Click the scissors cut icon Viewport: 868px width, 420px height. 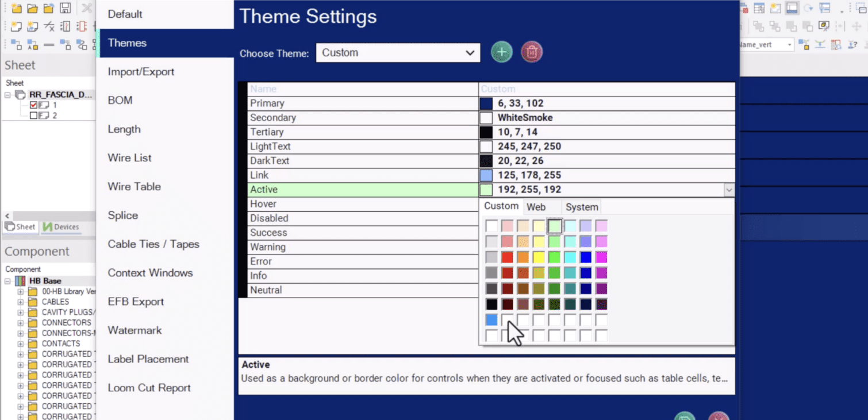coord(86,8)
